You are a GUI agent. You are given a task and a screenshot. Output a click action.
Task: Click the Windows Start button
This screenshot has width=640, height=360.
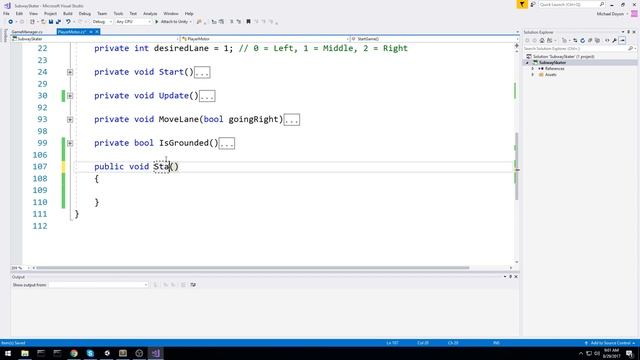pos(8,353)
